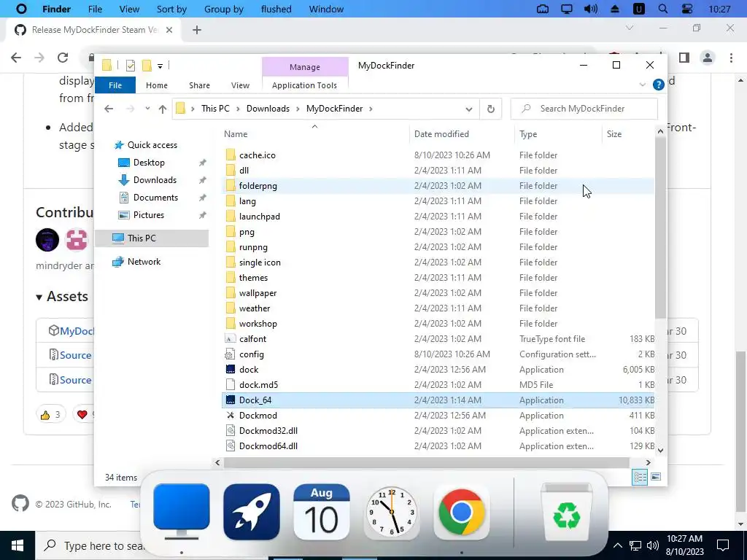The width and height of the screenshot is (747, 560).
Task: Select the Dockmod application file
Action: (438, 415)
